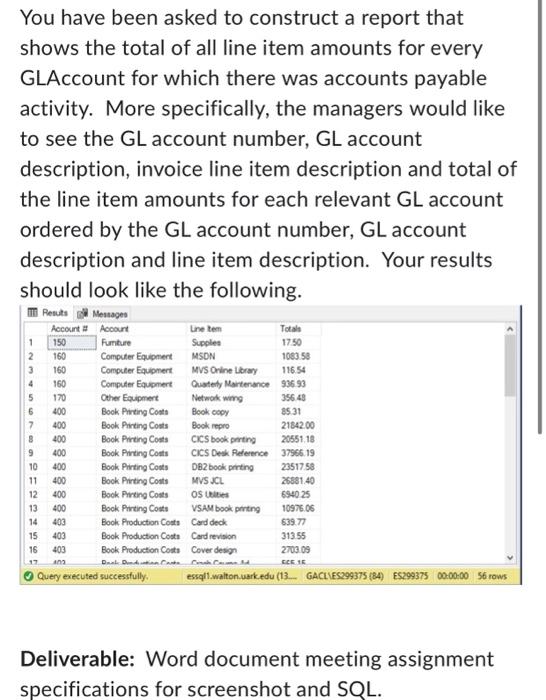This screenshot has height=700, width=546.
Task: Click the '56 rows' status entry
Action: 492,576
